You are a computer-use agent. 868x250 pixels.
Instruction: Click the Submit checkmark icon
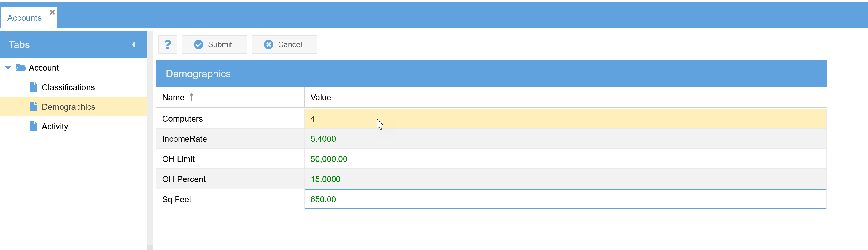[198, 44]
